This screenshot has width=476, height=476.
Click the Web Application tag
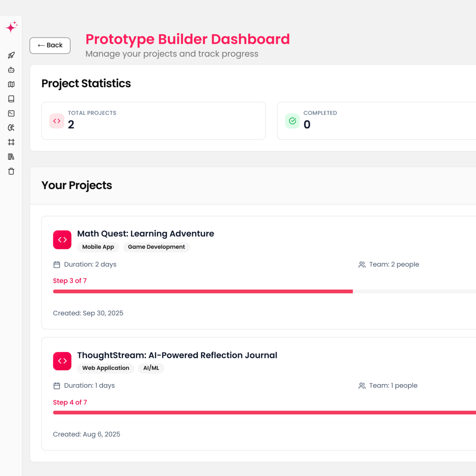105,368
